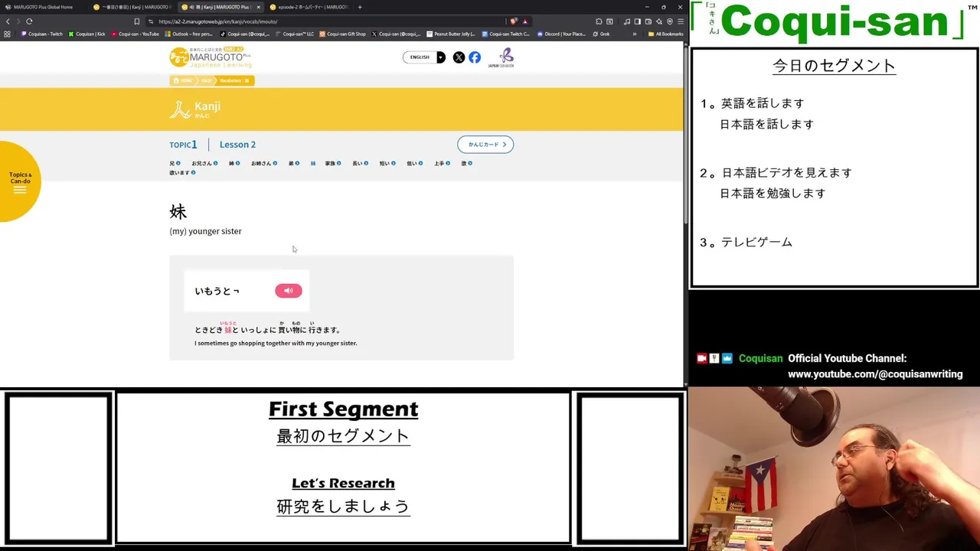Go to the 弟 vocabulary link
Screen dimensions: 980x551
pyautogui.click(x=294, y=163)
